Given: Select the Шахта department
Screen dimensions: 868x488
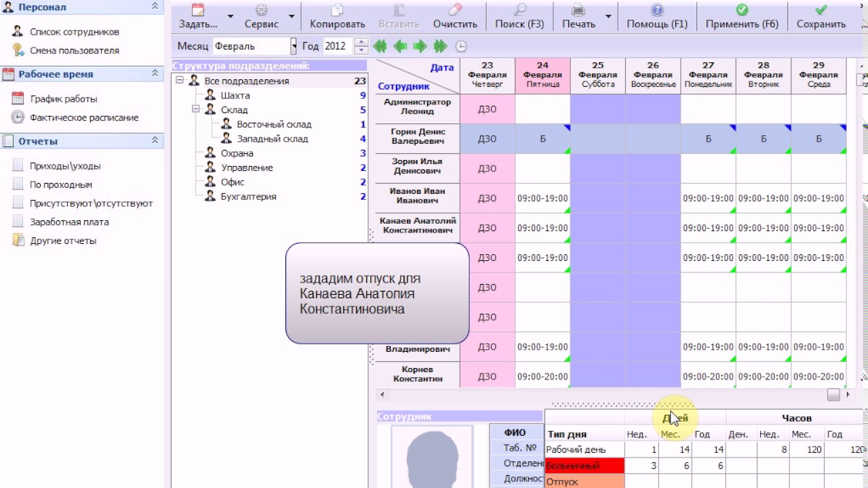Looking at the screenshot, I should coord(235,96).
